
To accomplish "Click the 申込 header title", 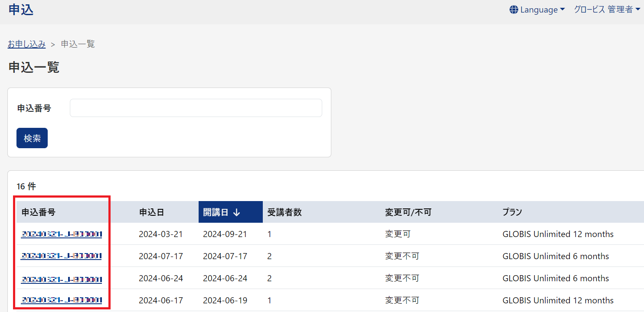I will 21,9.
